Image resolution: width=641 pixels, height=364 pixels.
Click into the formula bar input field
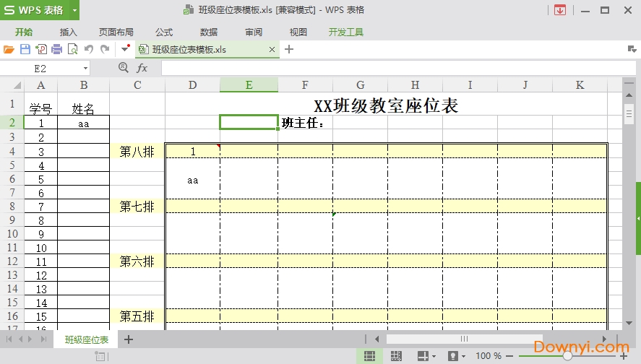(x=399, y=68)
